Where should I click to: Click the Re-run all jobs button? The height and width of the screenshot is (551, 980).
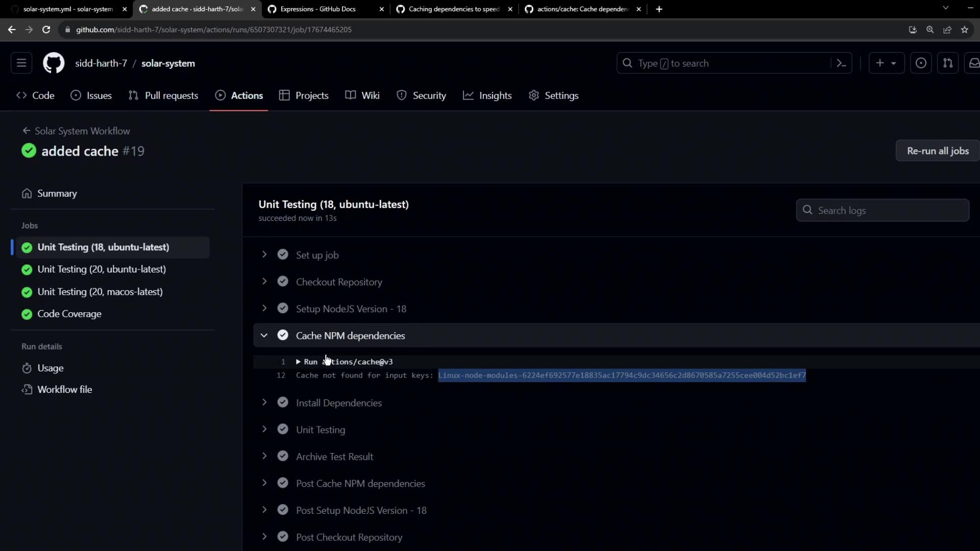coord(937,151)
